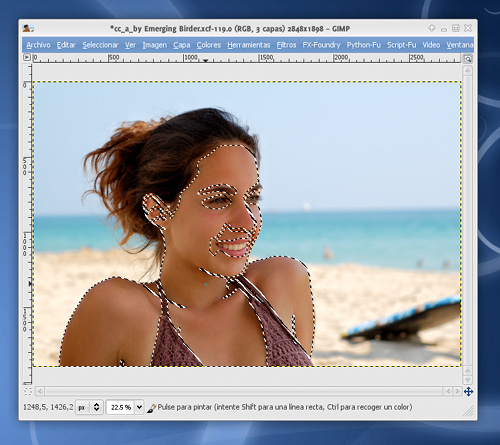Click the second up arrow near scrollbar bottom

pos(468,371)
